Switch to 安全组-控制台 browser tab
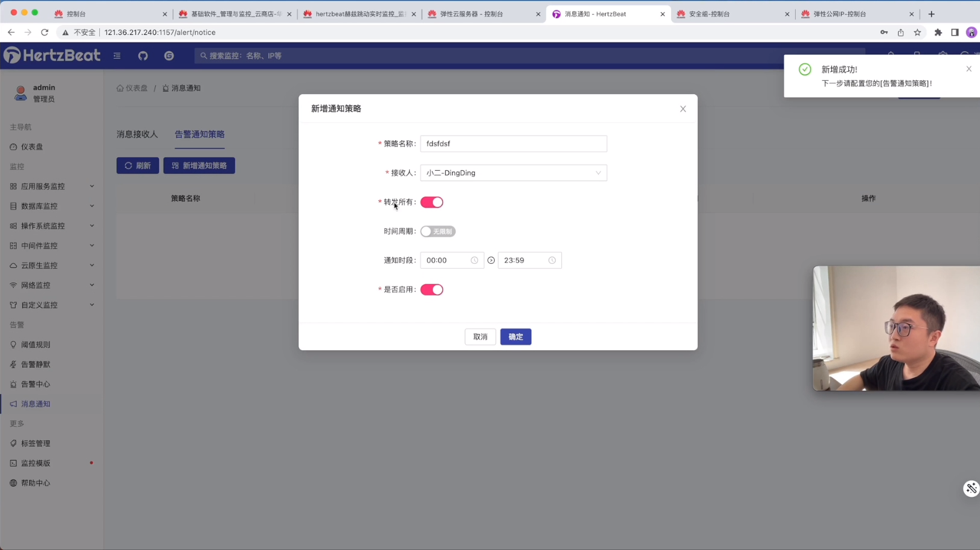This screenshot has width=980, height=550. pyautogui.click(x=732, y=14)
